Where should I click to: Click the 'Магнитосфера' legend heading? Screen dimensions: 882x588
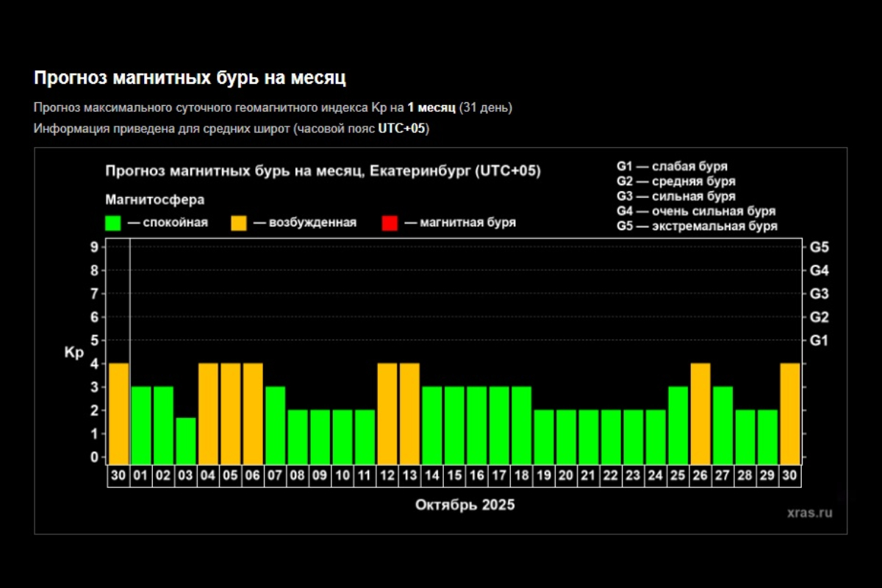point(154,199)
